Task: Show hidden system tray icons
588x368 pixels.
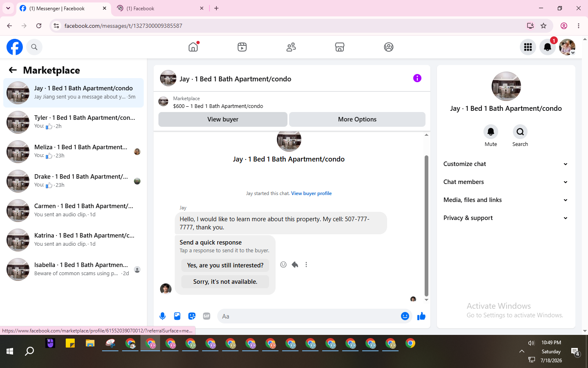Action: 522,351
